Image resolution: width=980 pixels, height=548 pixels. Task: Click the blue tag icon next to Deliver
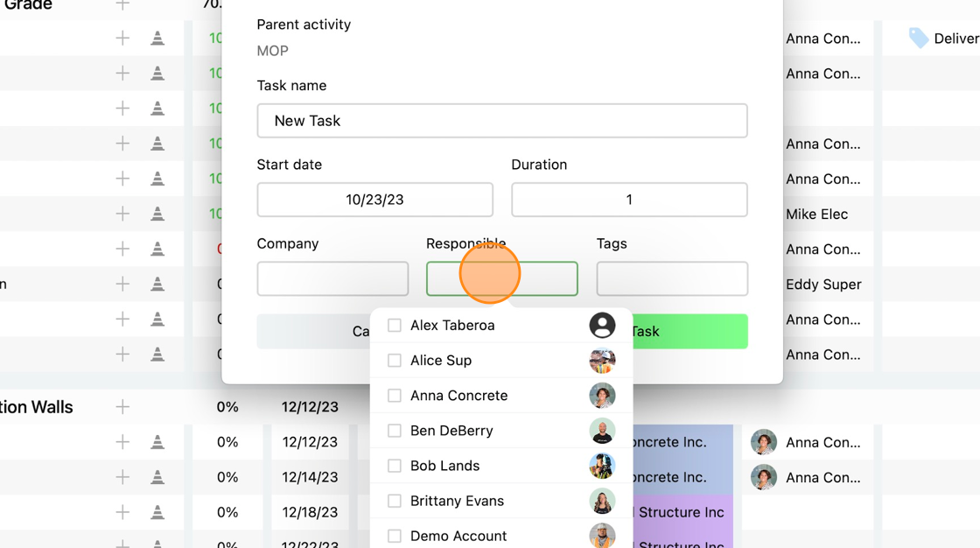918,39
